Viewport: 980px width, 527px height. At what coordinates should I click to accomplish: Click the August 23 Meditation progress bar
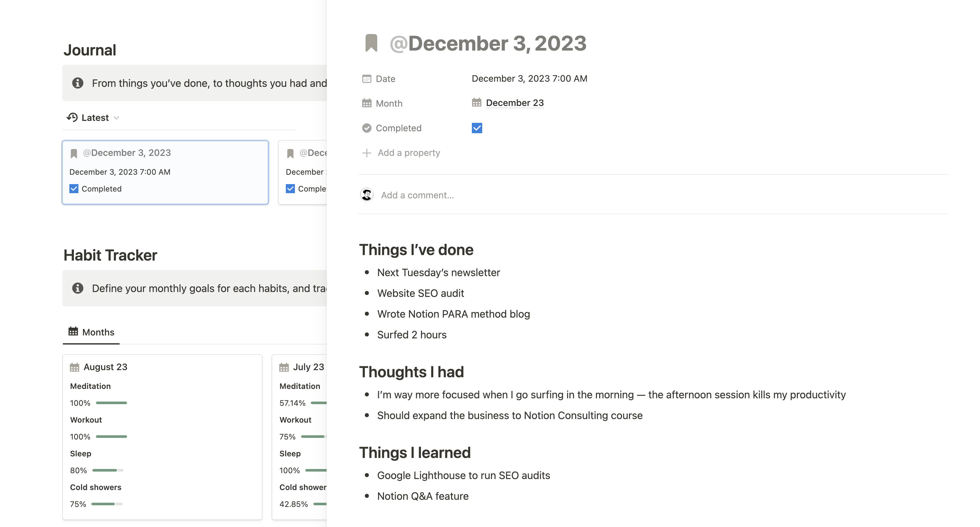(111, 403)
